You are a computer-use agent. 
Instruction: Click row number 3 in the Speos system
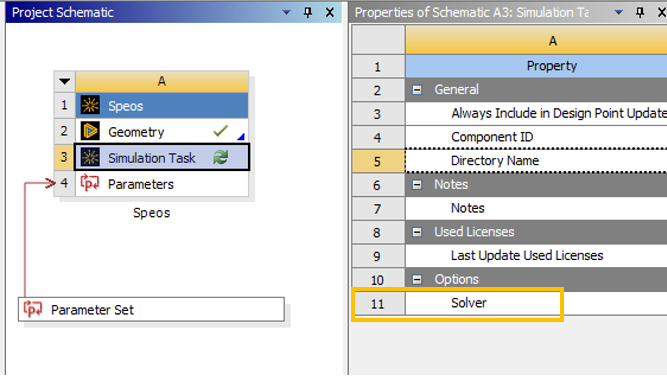pyautogui.click(x=64, y=157)
